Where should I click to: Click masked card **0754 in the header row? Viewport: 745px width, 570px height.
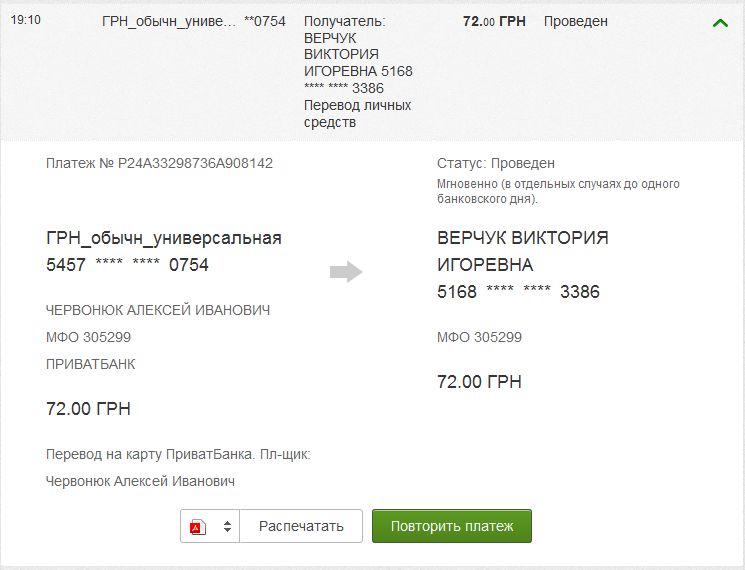point(265,21)
